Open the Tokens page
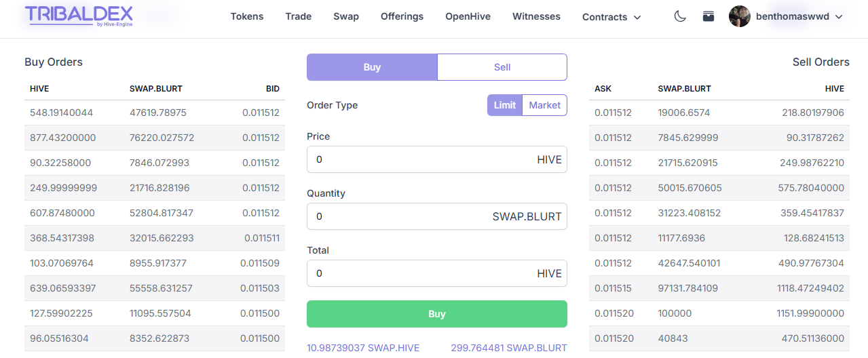The height and width of the screenshot is (358, 868). click(x=247, y=16)
